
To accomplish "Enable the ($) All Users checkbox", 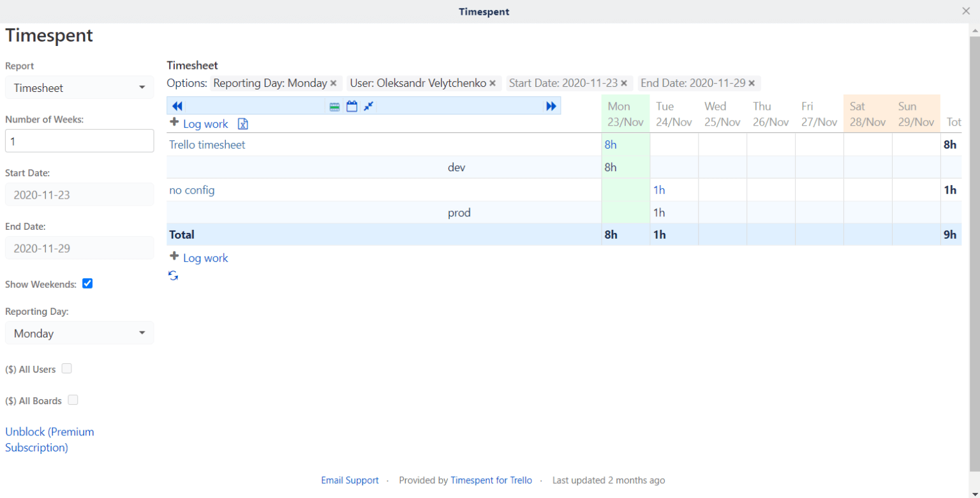I will (67, 368).
